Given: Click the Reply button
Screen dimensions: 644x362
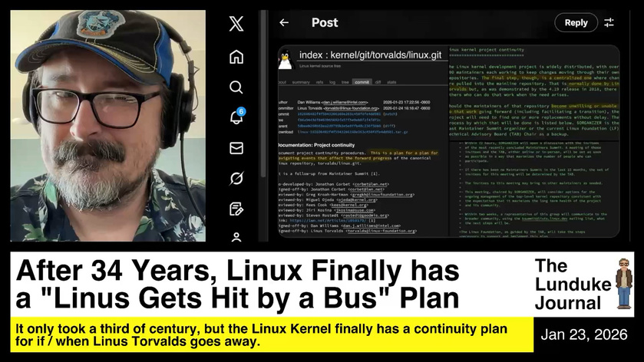Looking at the screenshot, I should [576, 22].
